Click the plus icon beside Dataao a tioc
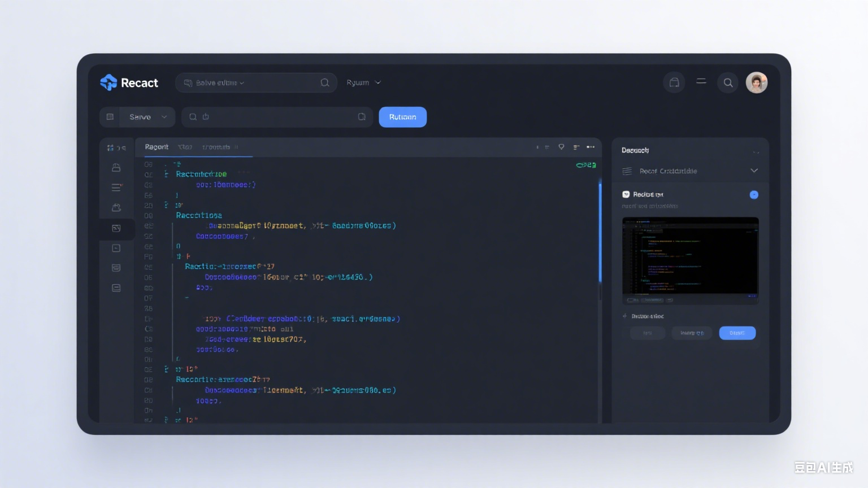 [625, 316]
